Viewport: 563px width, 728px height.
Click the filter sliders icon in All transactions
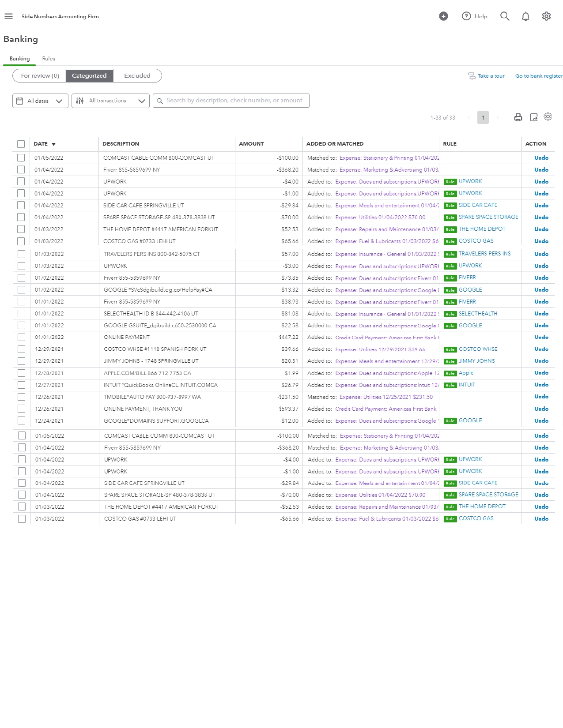click(80, 101)
